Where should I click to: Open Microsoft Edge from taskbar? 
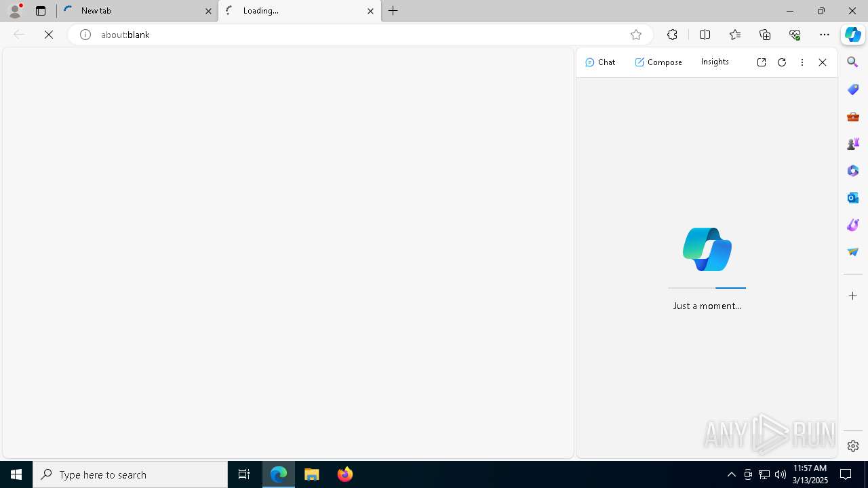tap(279, 474)
